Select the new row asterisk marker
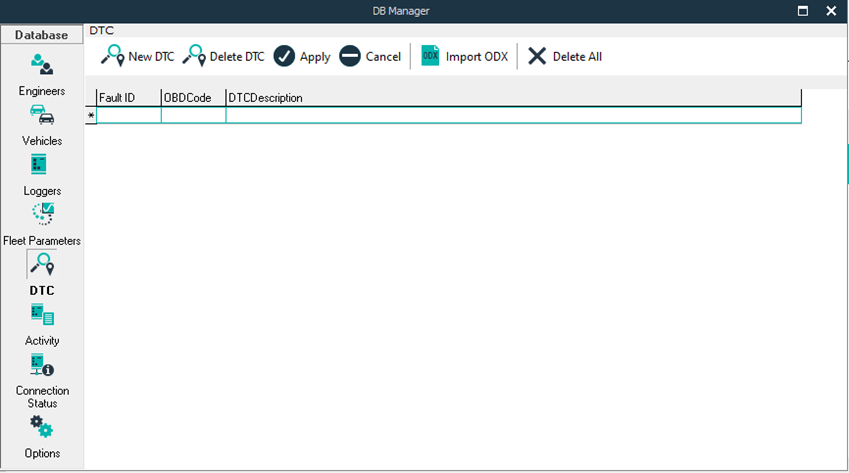849x473 pixels. pos(91,116)
